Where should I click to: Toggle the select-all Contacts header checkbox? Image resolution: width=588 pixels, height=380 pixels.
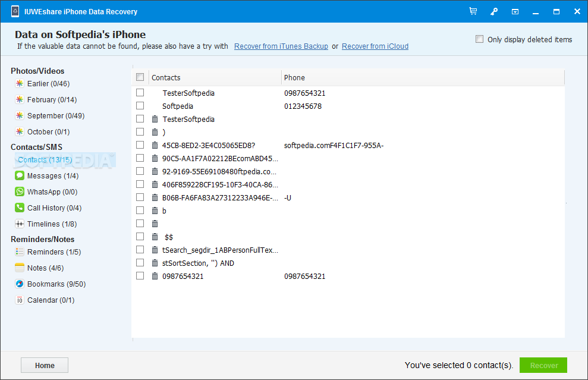point(140,77)
